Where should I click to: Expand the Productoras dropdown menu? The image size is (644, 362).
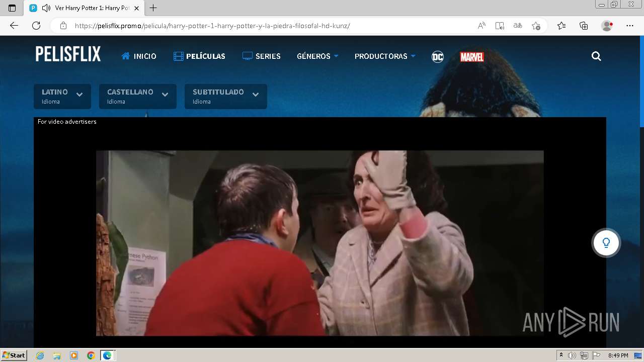coord(385,56)
